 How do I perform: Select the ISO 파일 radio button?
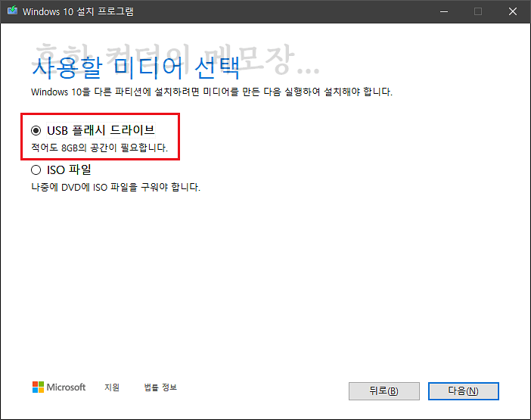[36, 170]
